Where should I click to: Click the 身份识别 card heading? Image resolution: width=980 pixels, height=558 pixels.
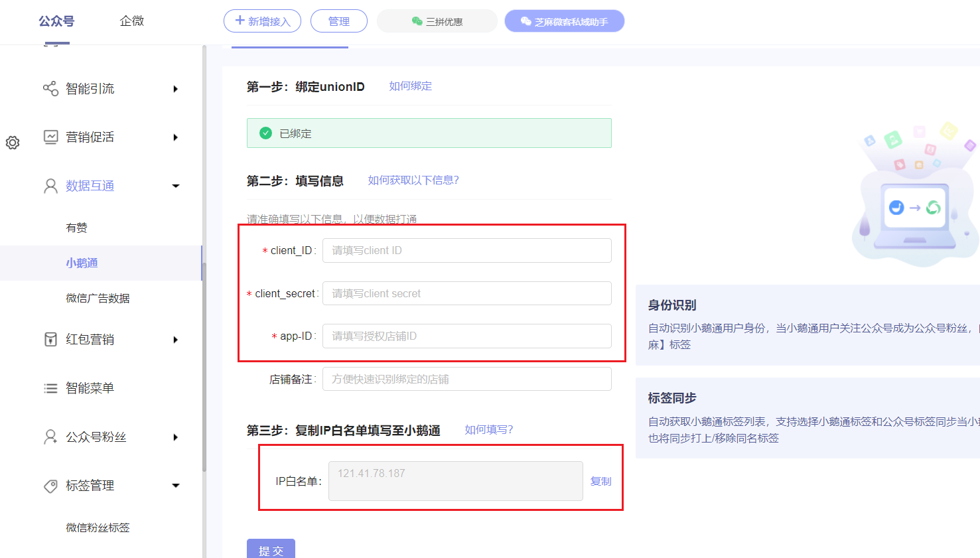(672, 305)
